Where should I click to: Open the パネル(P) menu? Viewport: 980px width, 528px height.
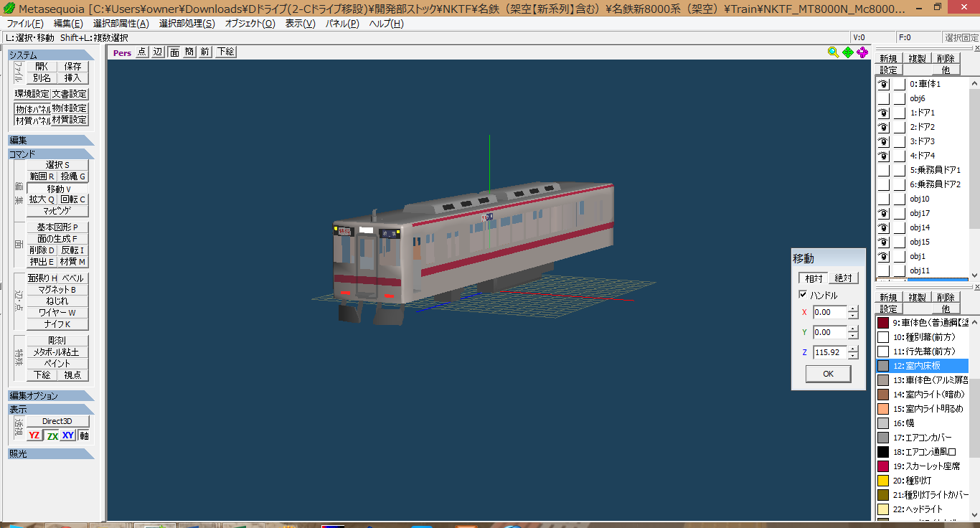coord(343,23)
